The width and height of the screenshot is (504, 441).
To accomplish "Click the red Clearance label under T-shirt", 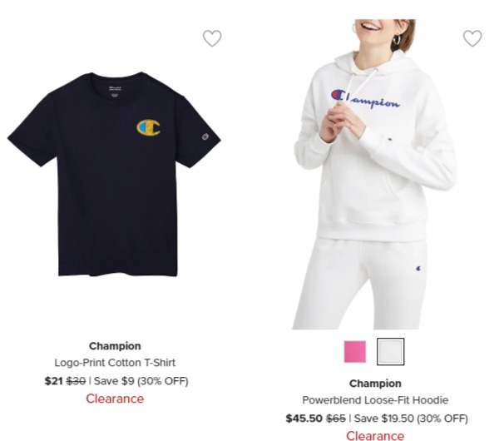I will 115,399.
